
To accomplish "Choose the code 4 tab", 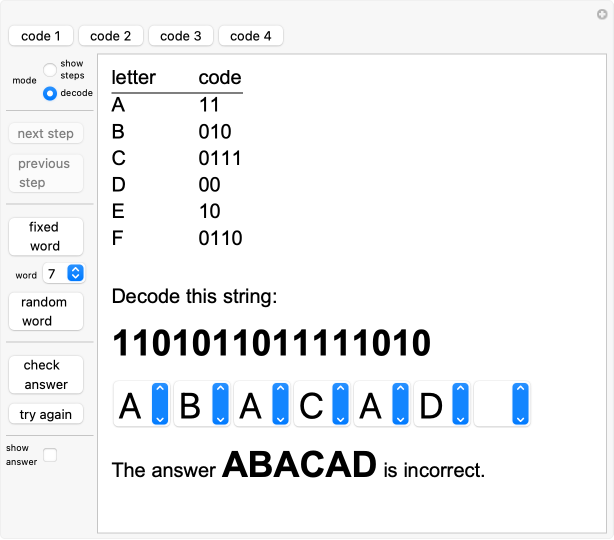I will click(250, 36).
